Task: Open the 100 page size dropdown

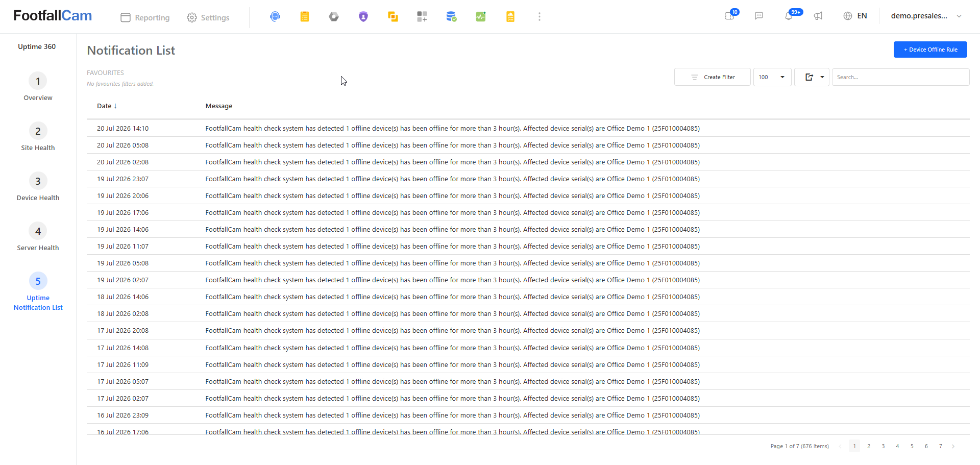Action: coord(772,77)
